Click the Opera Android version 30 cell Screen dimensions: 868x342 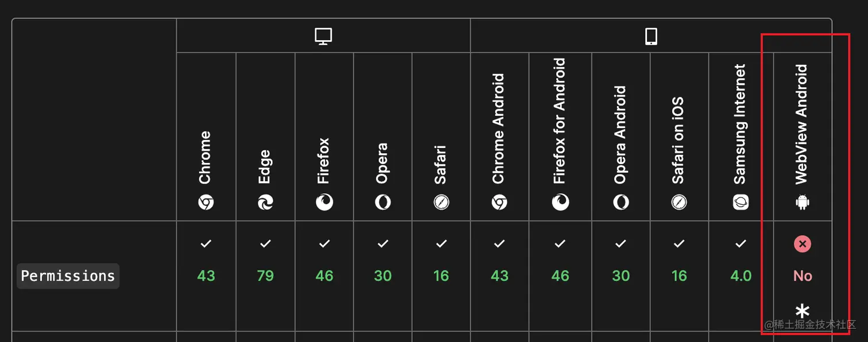click(621, 276)
